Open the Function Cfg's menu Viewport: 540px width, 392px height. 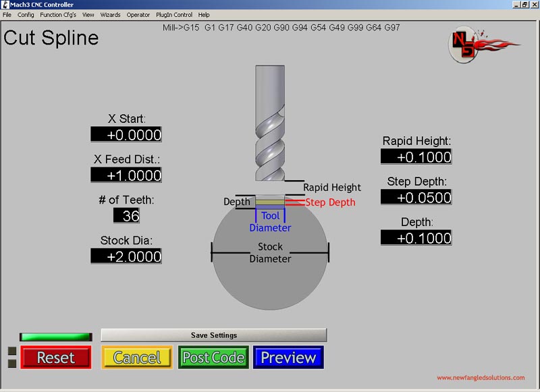point(58,15)
